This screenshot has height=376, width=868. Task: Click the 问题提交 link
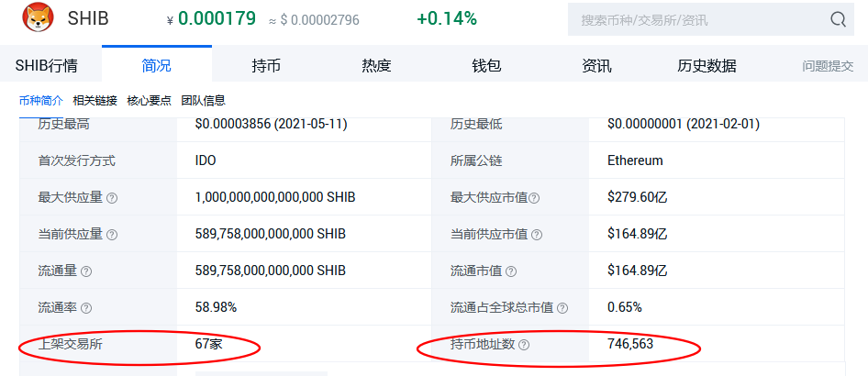pyautogui.click(x=828, y=66)
